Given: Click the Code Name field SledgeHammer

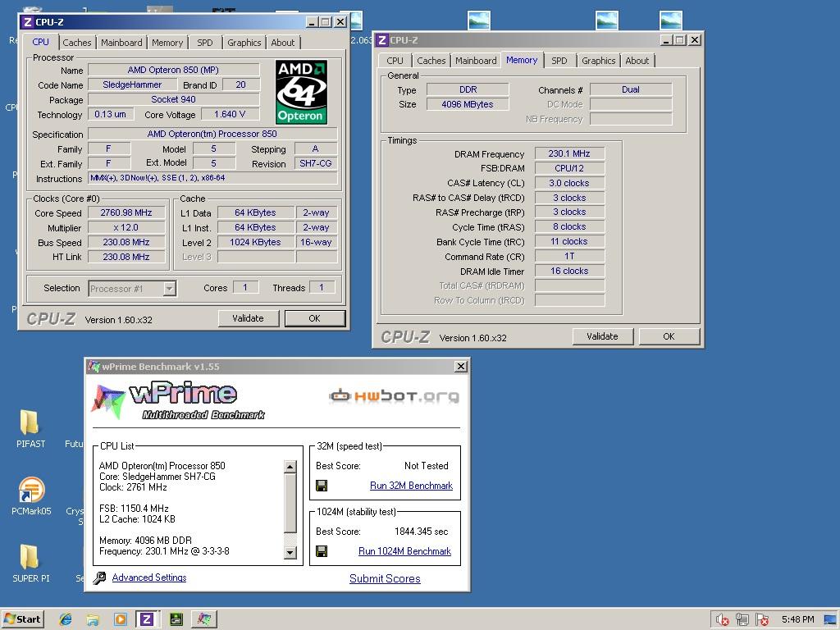Looking at the screenshot, I should (132, 84).
